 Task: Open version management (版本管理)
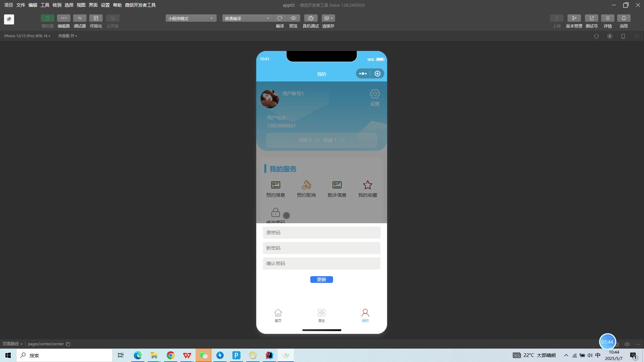(574, 18)
